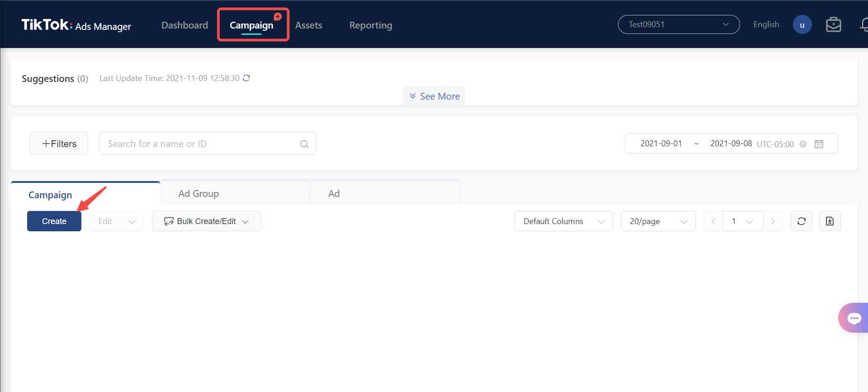Screen dimensions: 868x392
Task: Expand suggestions with See More
Action: (x=434, y=96)
